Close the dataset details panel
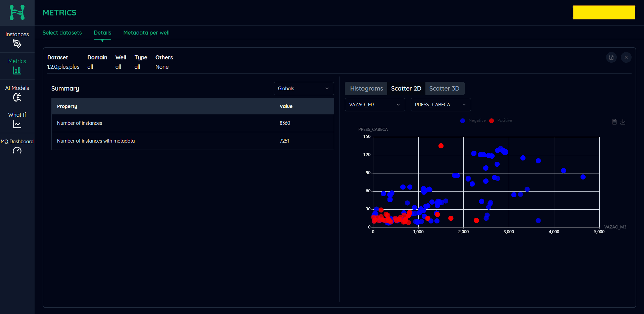The width and height of the screenshot is (644, 314). pos(626,57)
